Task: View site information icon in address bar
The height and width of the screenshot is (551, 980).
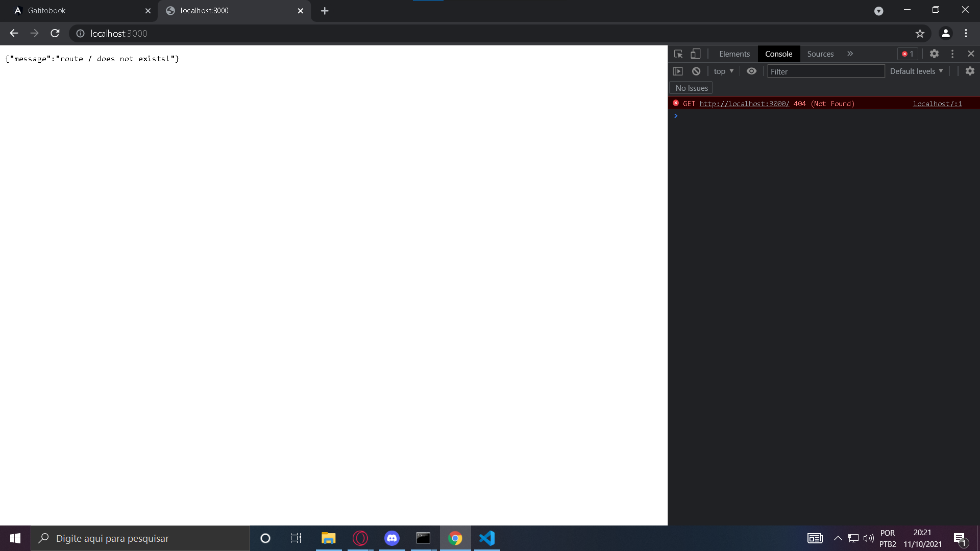Action: point(80,33)
